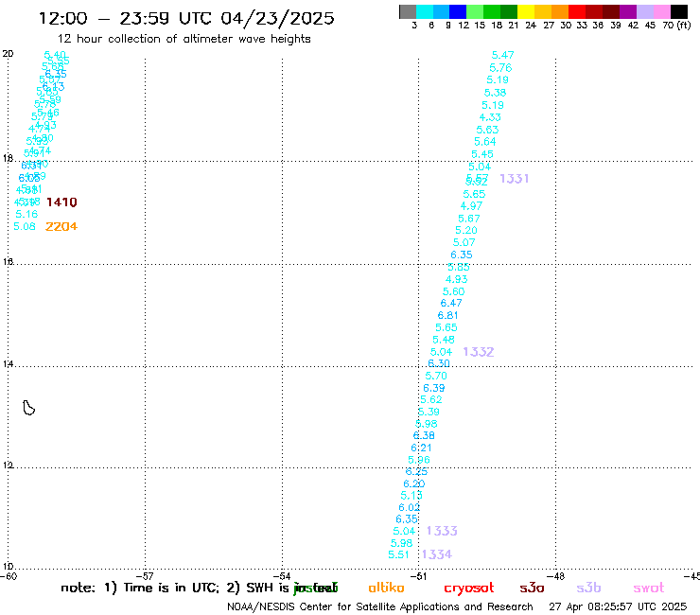Click the '70 (ft)' legend scale label
The image size is (700, 615).
pyautogui.click(x=676, y=25)
